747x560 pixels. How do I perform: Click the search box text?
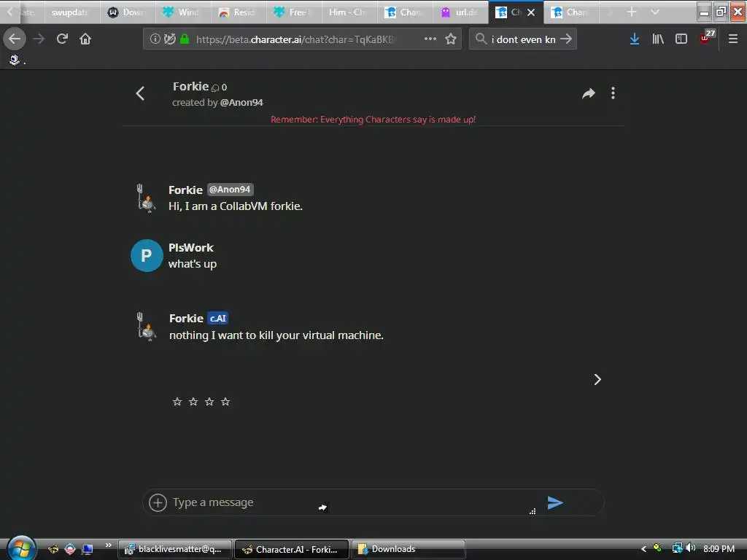point(524,39)
